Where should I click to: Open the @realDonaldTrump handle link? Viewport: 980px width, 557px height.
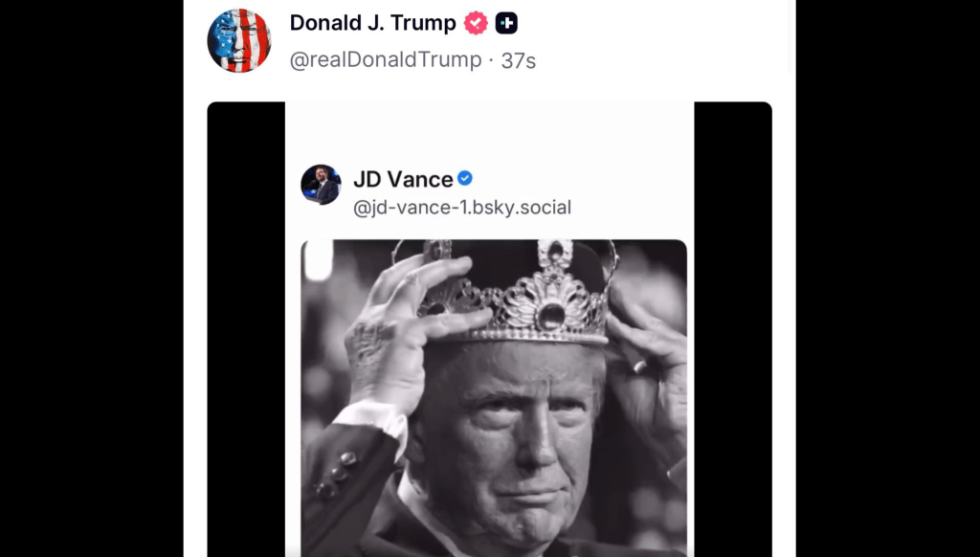[x=386, y=59]
